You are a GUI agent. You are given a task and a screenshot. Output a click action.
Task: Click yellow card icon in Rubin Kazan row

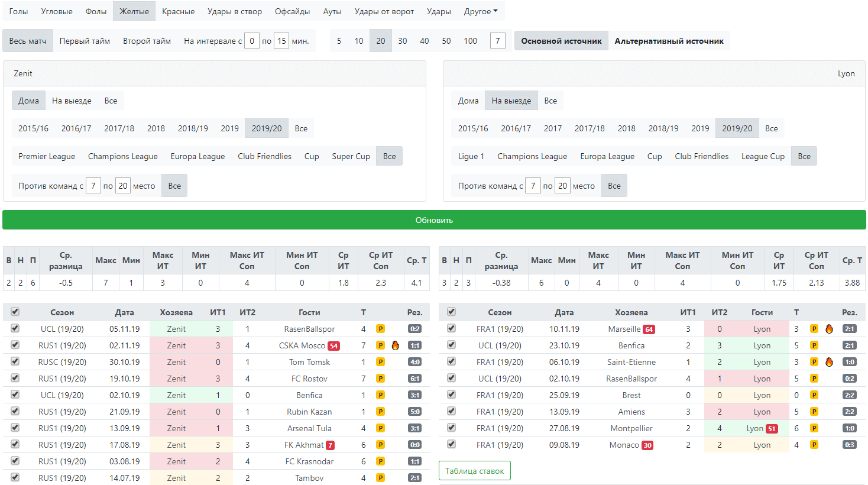point(381,412)
